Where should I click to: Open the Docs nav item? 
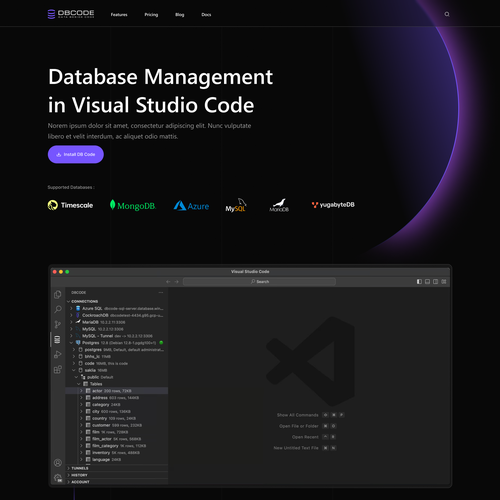click(206, 15)
